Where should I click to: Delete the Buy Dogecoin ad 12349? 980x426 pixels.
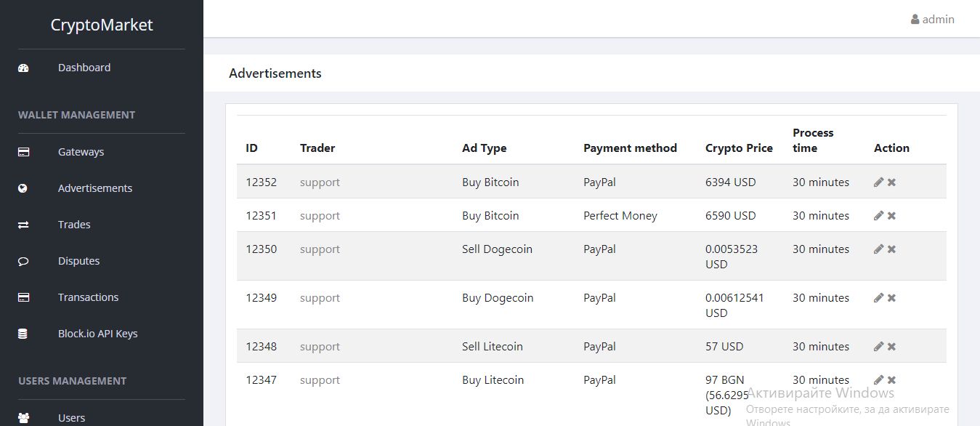click(891, 298)
